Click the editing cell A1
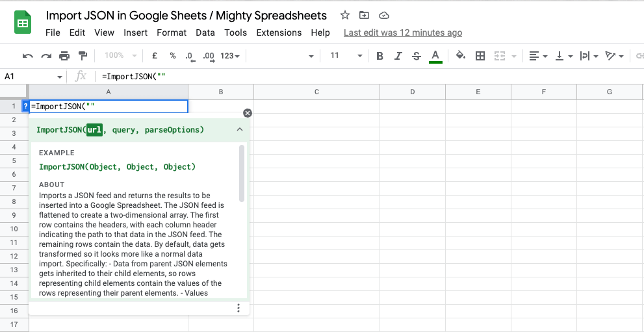Image resolution: width=644 pixels, height=332 pixels. [x=109, y=107]
